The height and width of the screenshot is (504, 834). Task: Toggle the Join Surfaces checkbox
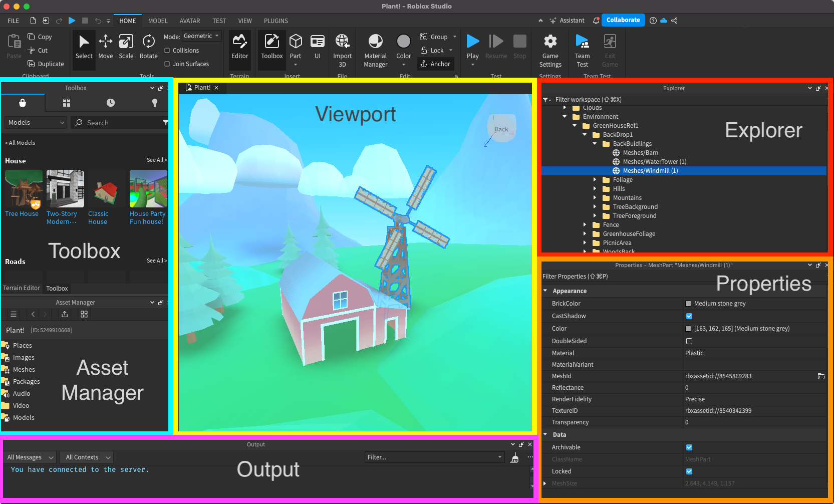167,64
